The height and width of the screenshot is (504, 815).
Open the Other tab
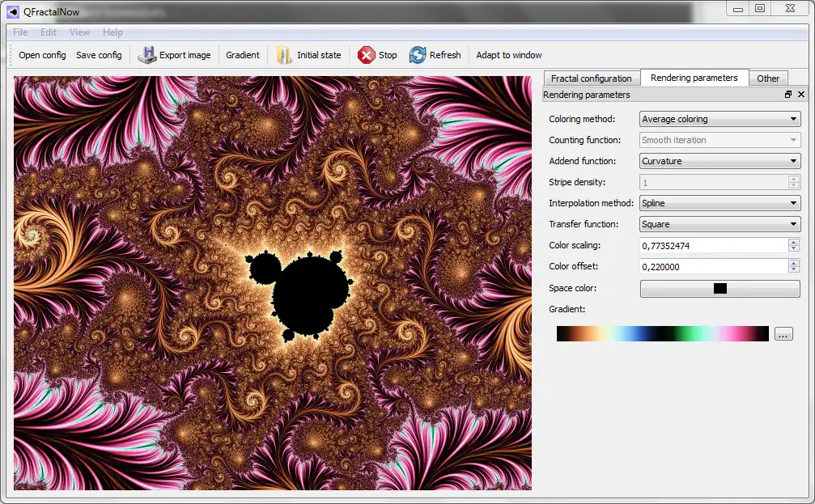coord(767,78)
